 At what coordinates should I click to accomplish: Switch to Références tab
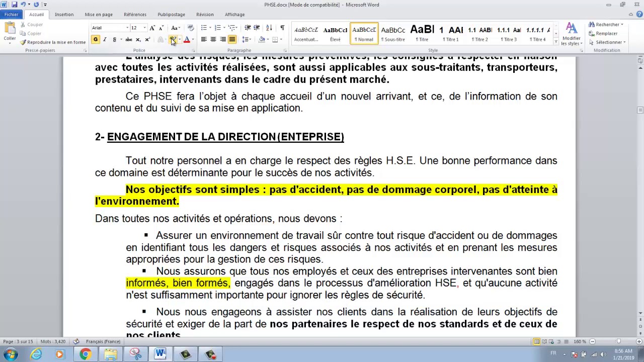tap(135, 15)
